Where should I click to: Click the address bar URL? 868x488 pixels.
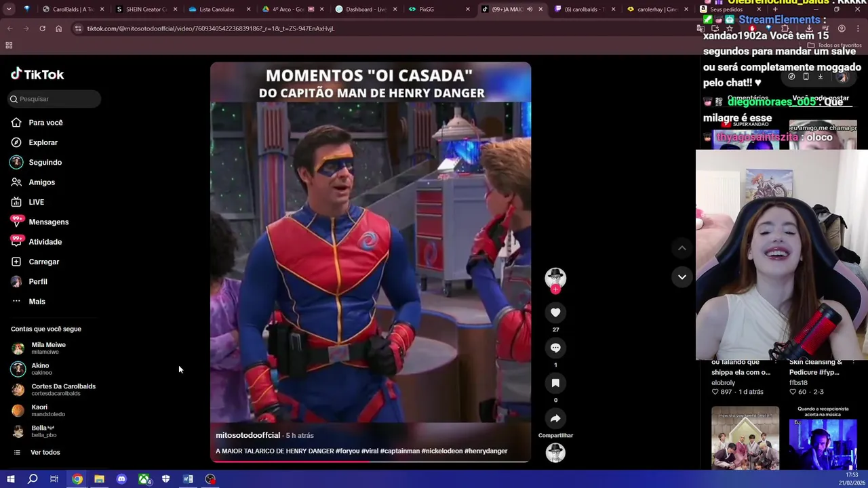(211, 28)
